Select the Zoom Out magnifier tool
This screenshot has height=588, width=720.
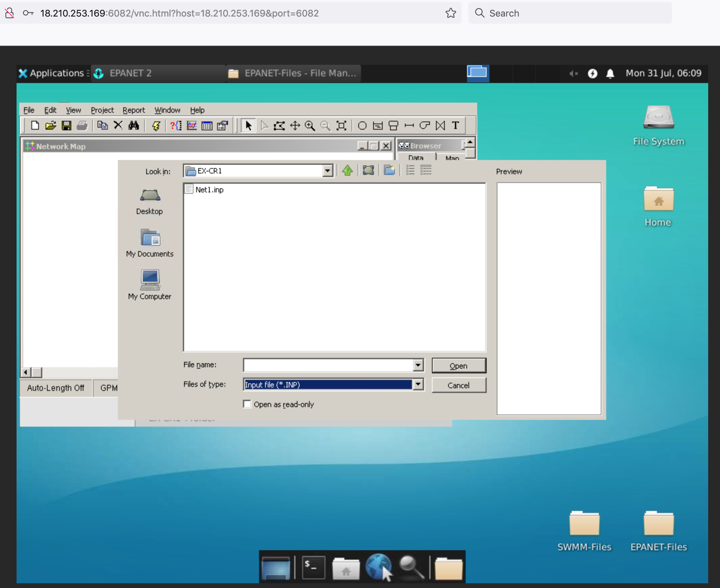click(325, 126)
